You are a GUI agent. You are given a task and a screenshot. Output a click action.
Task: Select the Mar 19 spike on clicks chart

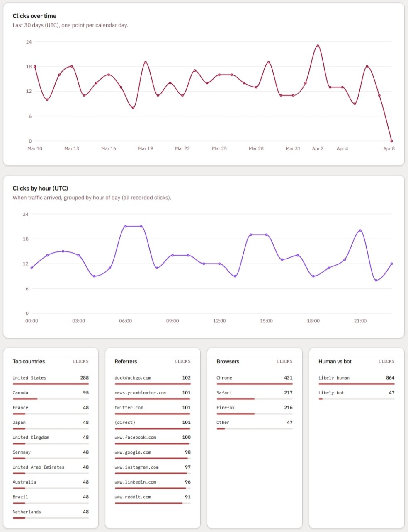[x=146, y=62]
